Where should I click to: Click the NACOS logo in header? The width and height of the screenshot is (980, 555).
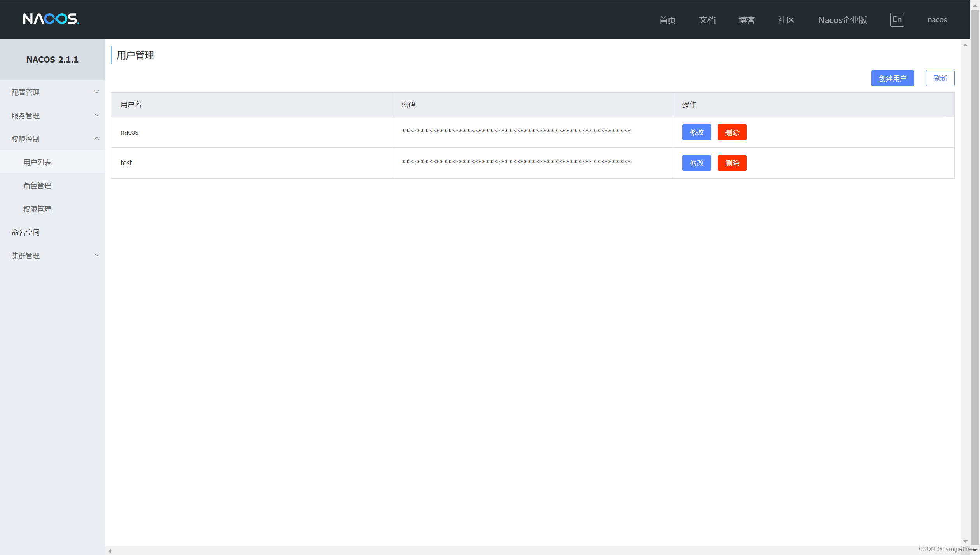click(51, 19)
